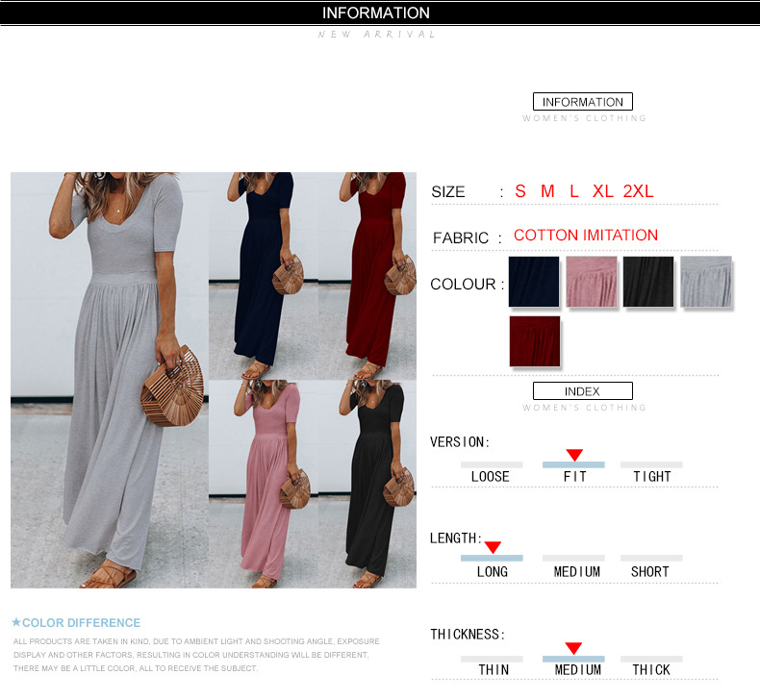Open the large grey dress photo
760x700 pixels.
coord(110,380)
